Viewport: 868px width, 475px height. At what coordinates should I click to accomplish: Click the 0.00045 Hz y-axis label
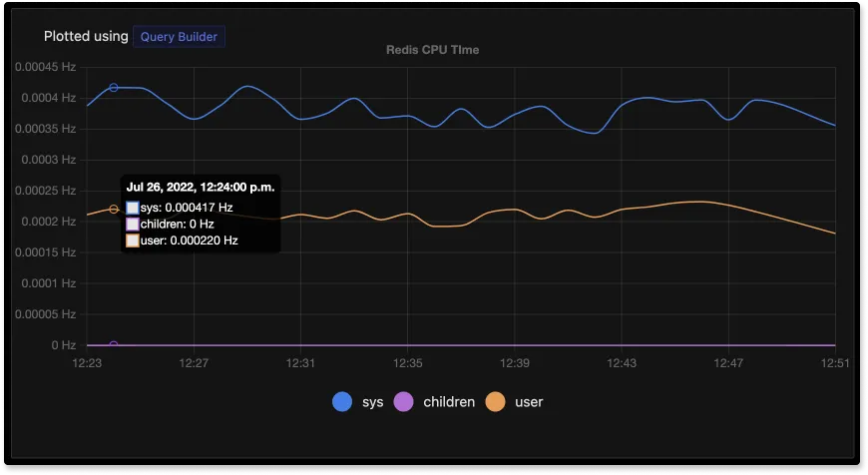pyautogui.click(x=45, y=67)
